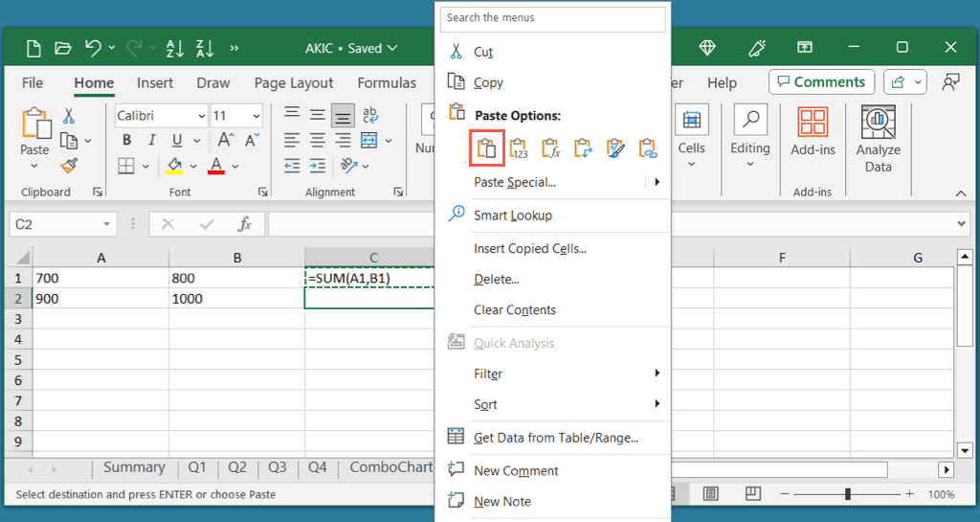Image resolution: width=980 pixels, height=522 pixels.
Task: Choose Paste Values icon in Paste Options
Action: (x=519, y=148)
